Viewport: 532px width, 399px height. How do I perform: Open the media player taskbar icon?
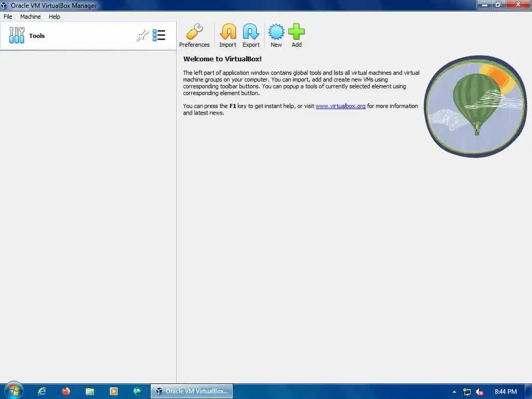(x=114, y=391)
